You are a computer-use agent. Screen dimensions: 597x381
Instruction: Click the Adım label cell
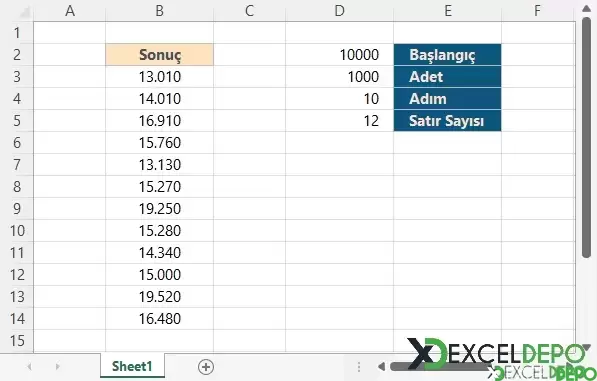[x=448, y=99]
